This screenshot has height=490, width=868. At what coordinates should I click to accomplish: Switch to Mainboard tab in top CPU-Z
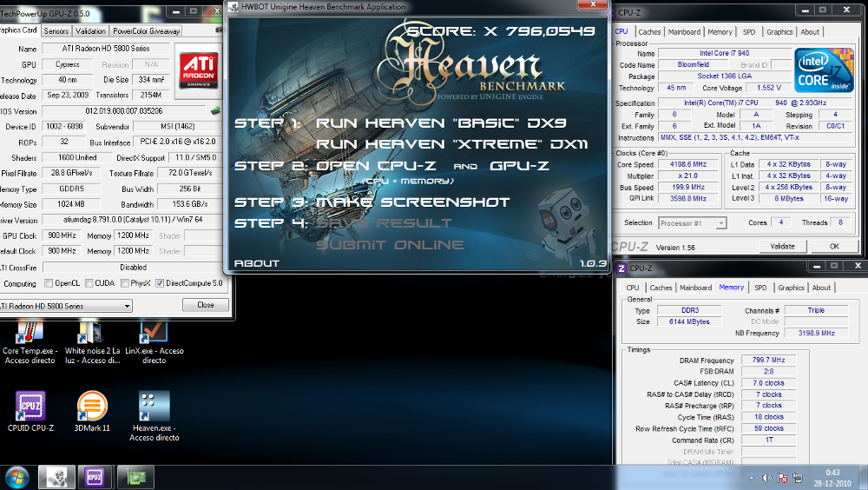(x=684, y=32)
